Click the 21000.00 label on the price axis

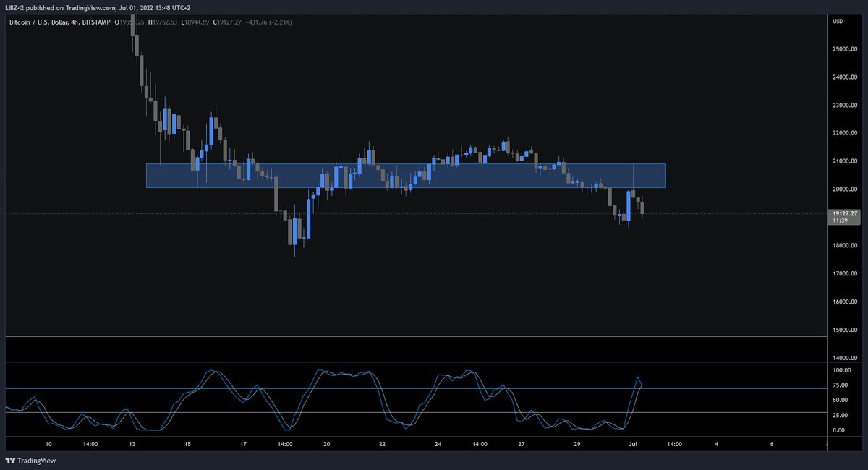pyautogui.click(x=843, y=161)
